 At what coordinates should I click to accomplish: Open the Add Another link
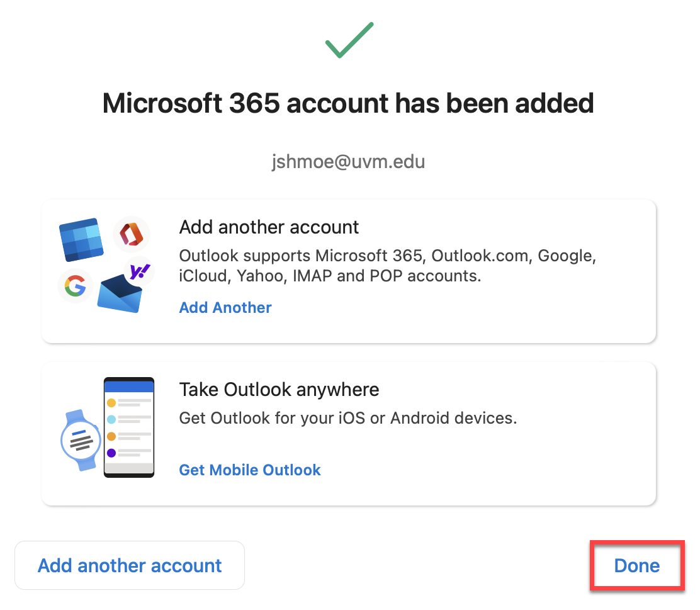(225, 308)
